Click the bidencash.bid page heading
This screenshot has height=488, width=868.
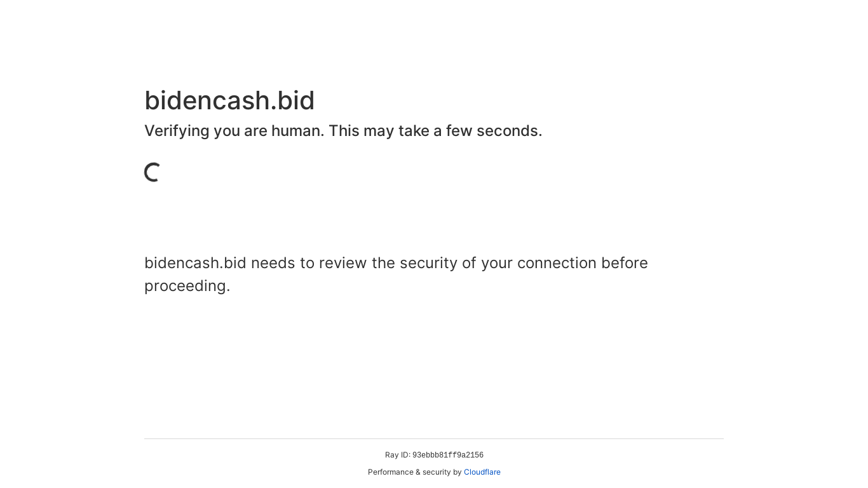coord(229,101)
